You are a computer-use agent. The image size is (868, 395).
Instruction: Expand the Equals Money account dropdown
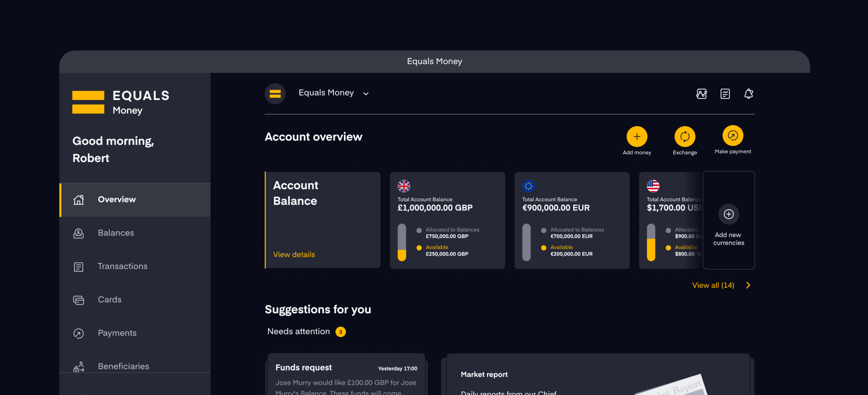(366, 94)
